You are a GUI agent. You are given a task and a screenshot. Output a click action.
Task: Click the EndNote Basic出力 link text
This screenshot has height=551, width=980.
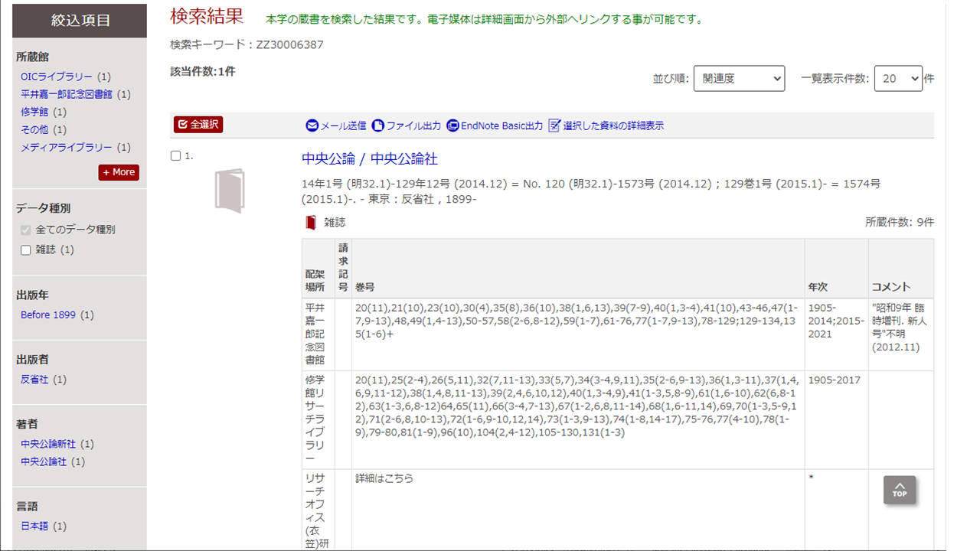pos(501,126)
